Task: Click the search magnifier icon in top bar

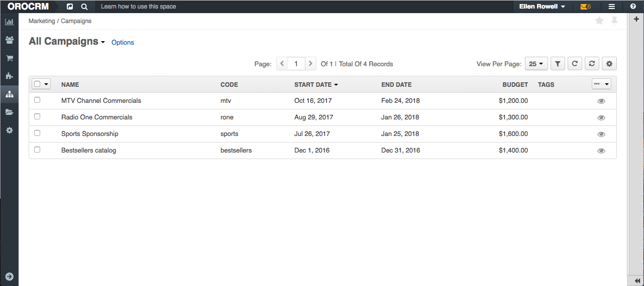Action: 84,7
